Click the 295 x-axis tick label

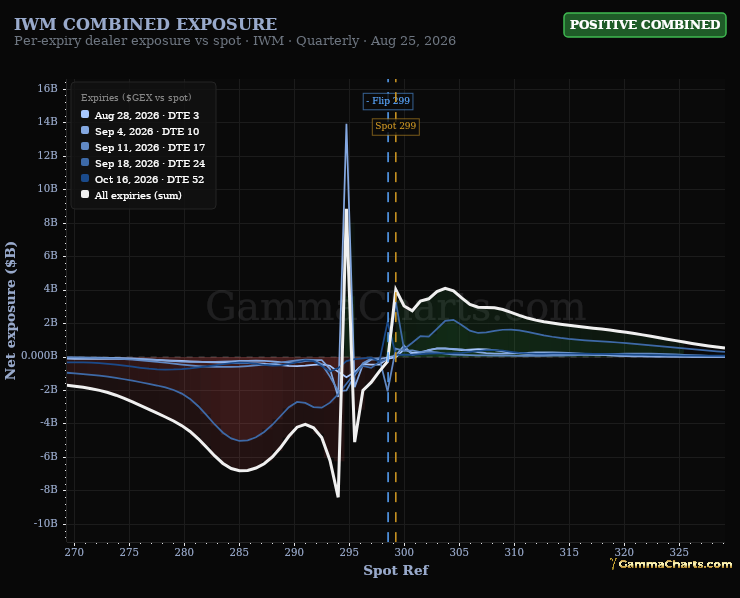coord(349,552)
